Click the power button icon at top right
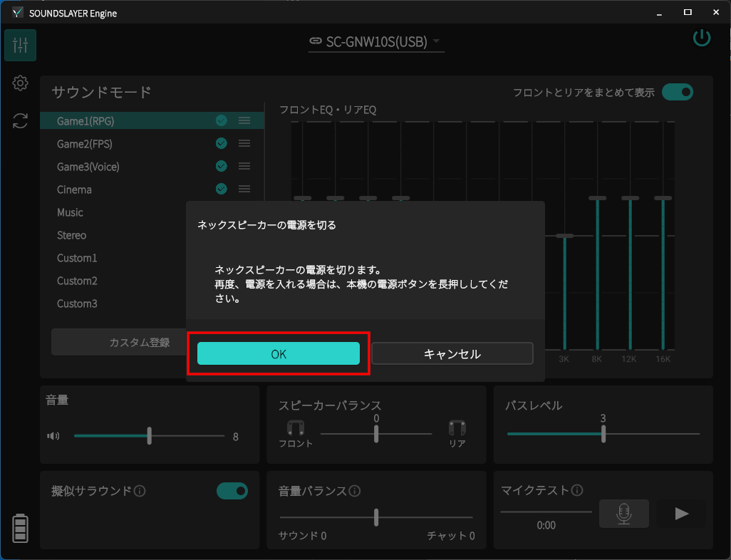731x560 pixels. coord(702,38)
